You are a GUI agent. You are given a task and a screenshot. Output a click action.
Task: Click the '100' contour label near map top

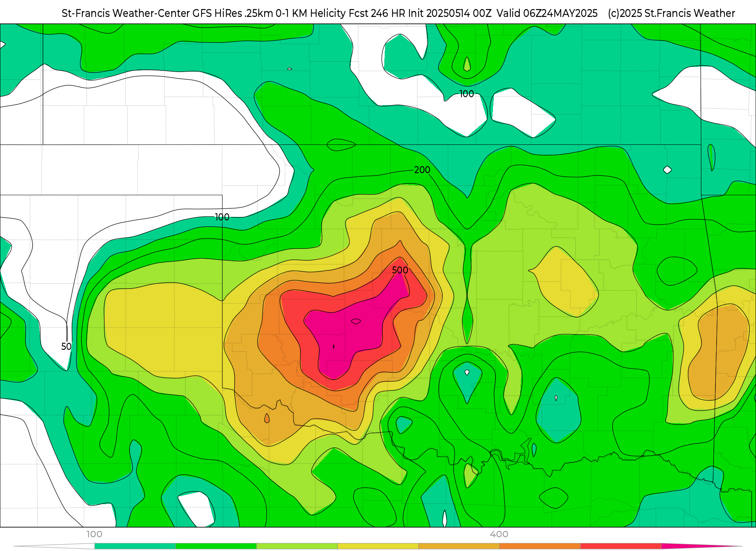coord(467,94)
